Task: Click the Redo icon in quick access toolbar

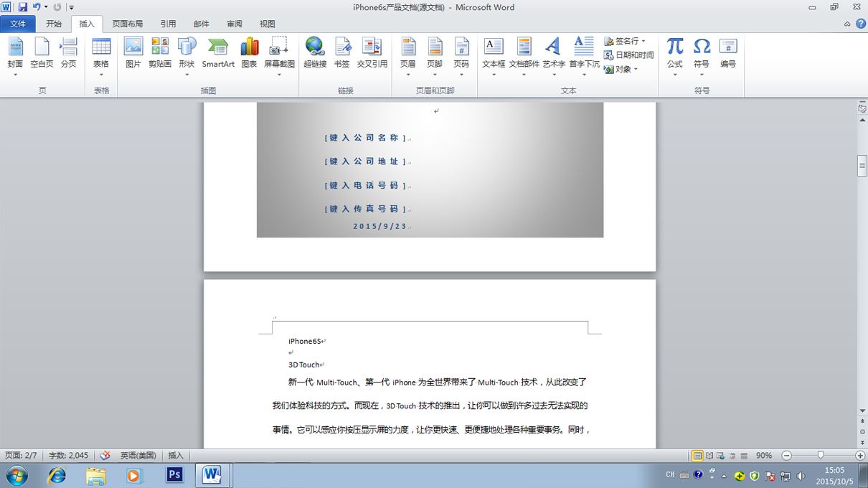Action: point(57,7)
